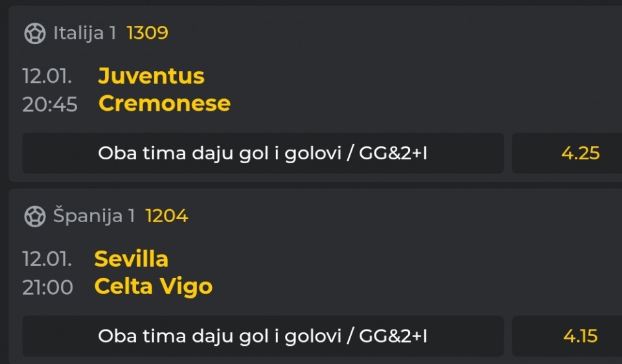Viewport: 622px width, 364px height.
Task: Tap the 12.01. date beside Juventus
Action: pyautogui.click(x=47, y=76)
